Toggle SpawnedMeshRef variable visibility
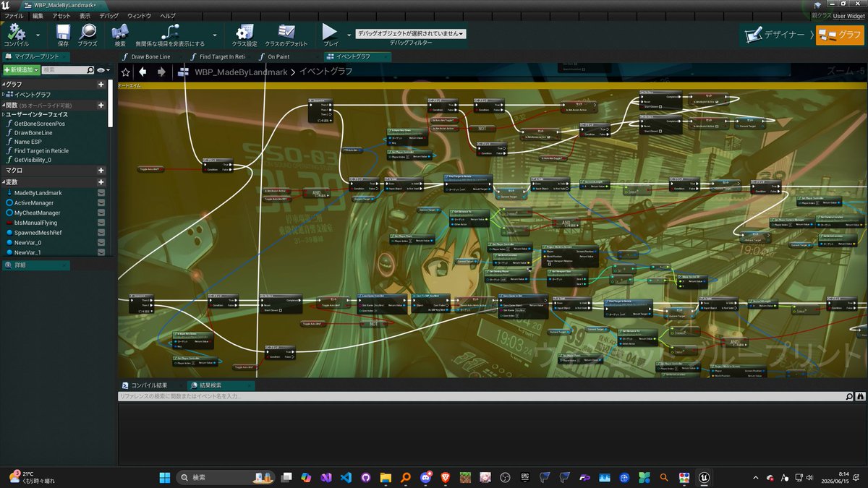The image size is (868, 488). point(101,233)
